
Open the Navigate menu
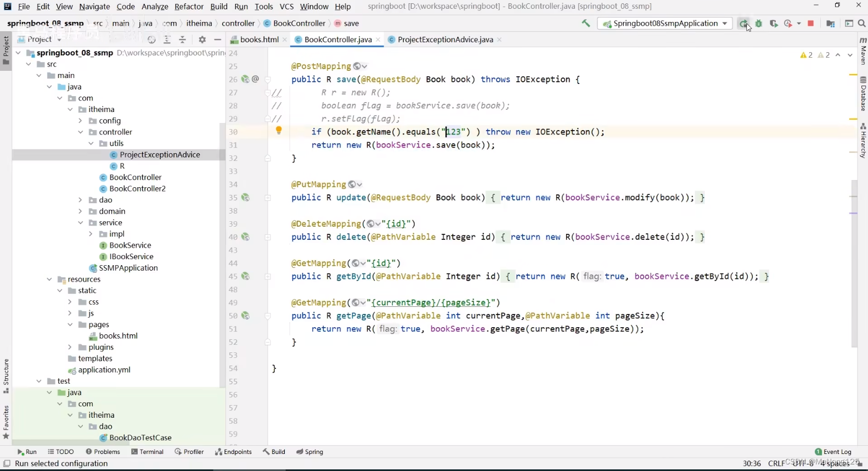pyautogui.click(x=94, y=7)
